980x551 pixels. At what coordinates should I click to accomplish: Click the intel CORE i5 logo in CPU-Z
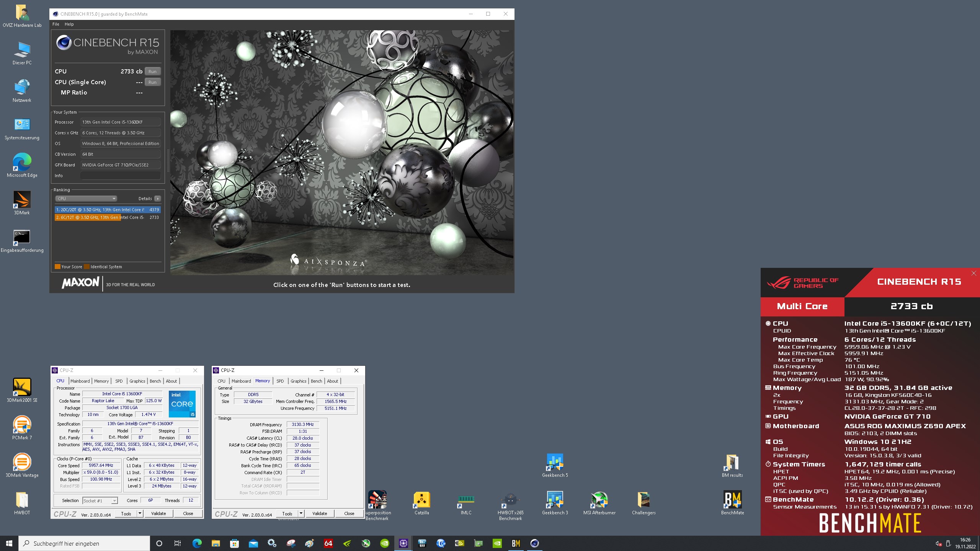click(182, 404)
